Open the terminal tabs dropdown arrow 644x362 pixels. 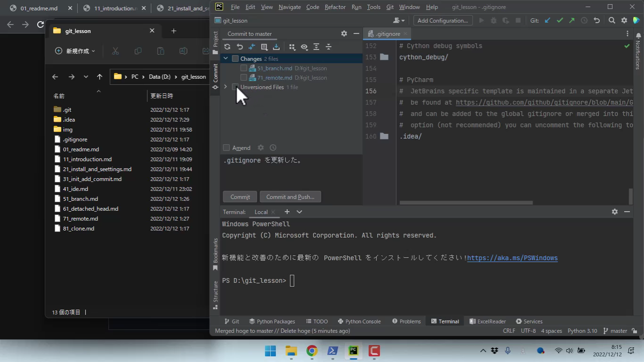click(299, 212)
